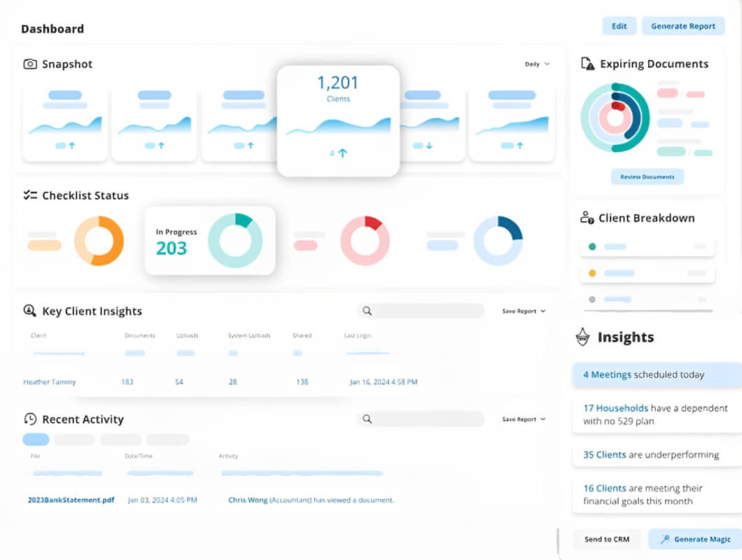742x560 pixels.
Task: Click the Recent Activity search field
Action: point(421,419)
